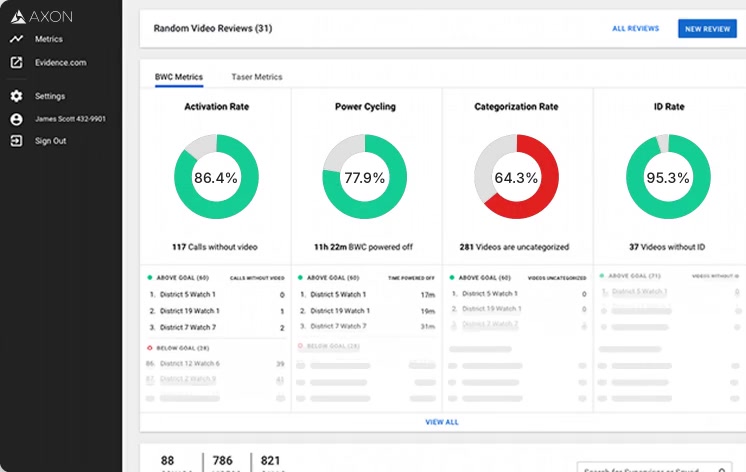The height and width of the screenshot is (472, 746).
Task: Click ABOVE GOAL (60) label under Activation Rate
Action: point(183,278)
